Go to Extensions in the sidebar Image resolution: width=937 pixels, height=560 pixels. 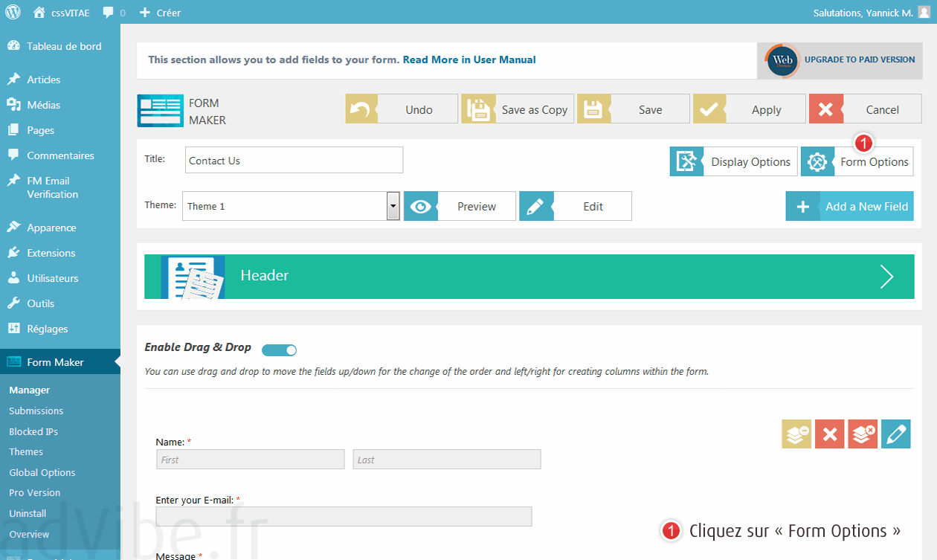click(51, 253)
